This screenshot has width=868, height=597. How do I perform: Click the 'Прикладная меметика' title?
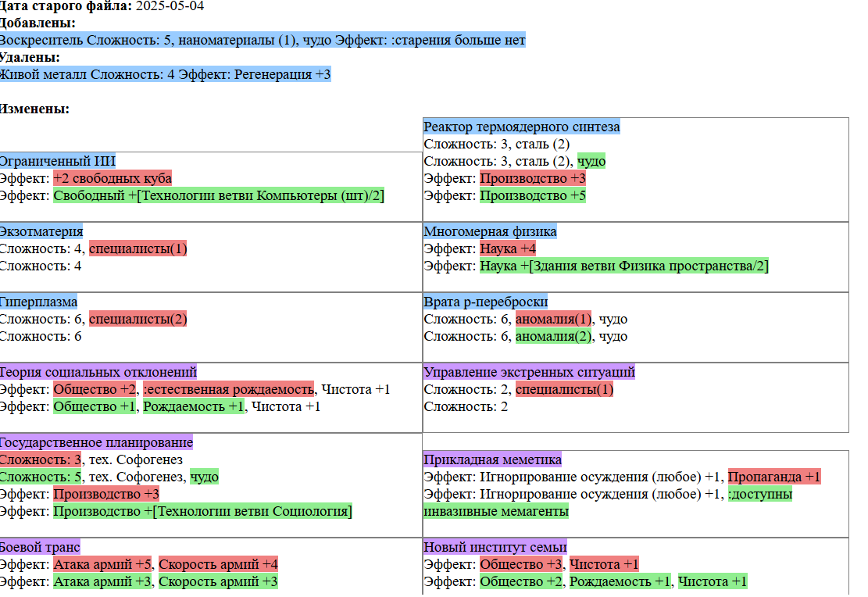493,459
